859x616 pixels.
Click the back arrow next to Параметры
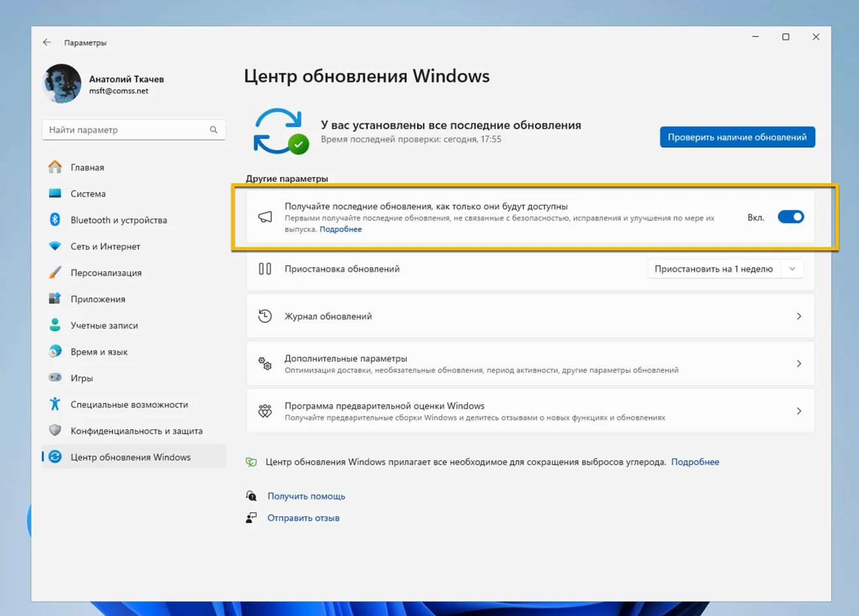(47, 42)
